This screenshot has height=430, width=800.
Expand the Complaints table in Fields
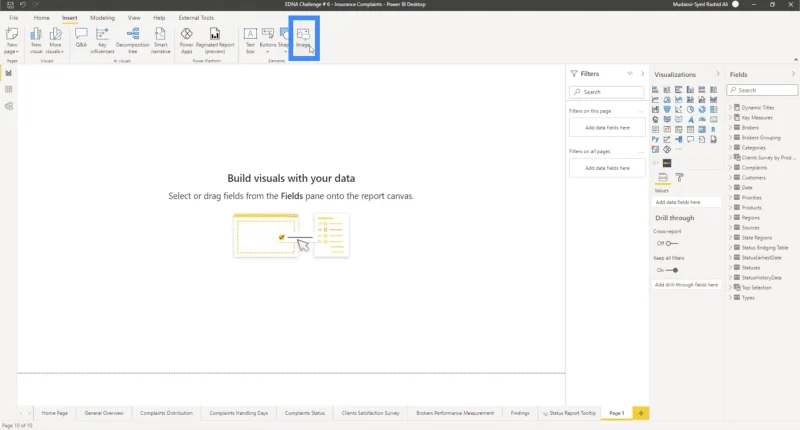click(730, 168)
